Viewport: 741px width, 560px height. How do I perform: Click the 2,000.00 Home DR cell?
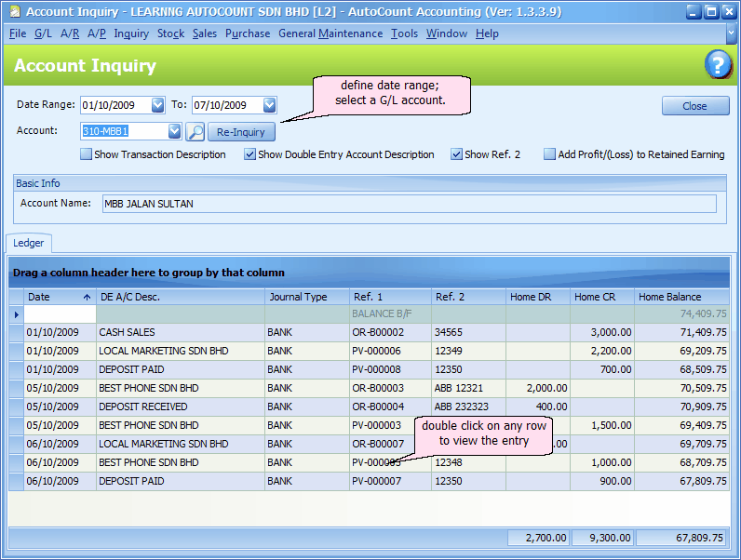coord(538,388)
